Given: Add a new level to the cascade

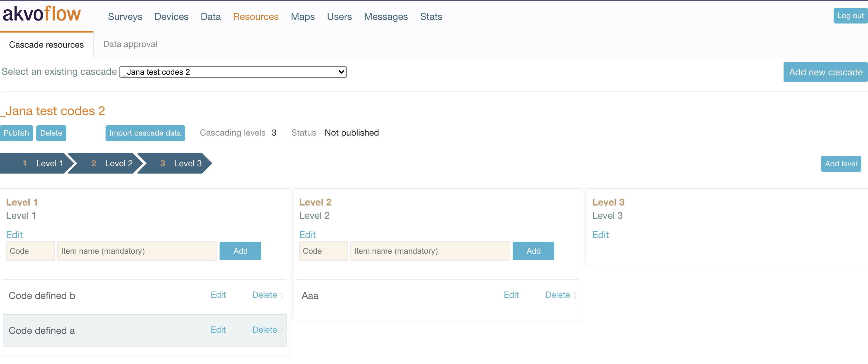Looking at the screenshot, I should (841, 164).
